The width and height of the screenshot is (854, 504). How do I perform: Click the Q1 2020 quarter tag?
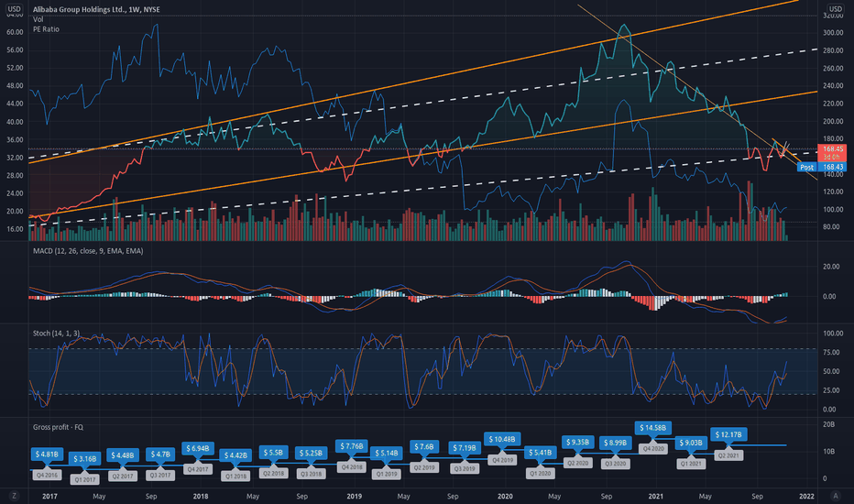[x=541, y=474]
